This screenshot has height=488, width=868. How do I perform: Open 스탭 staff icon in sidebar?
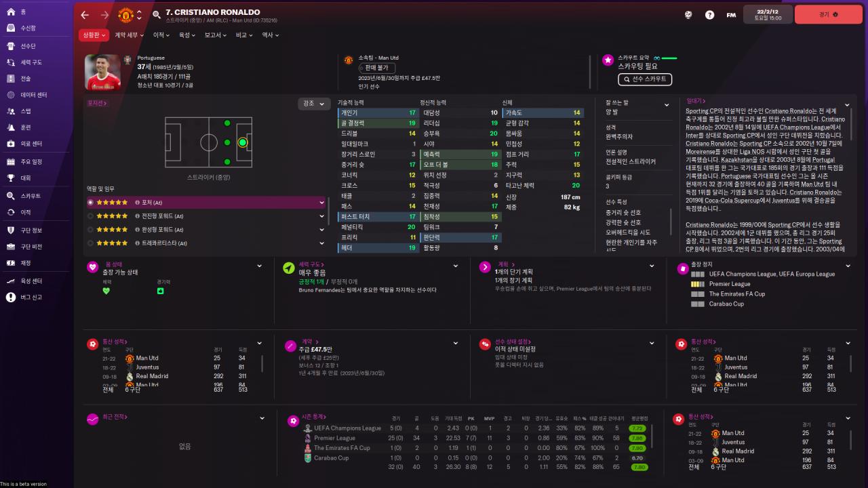[x=10, y=111]
